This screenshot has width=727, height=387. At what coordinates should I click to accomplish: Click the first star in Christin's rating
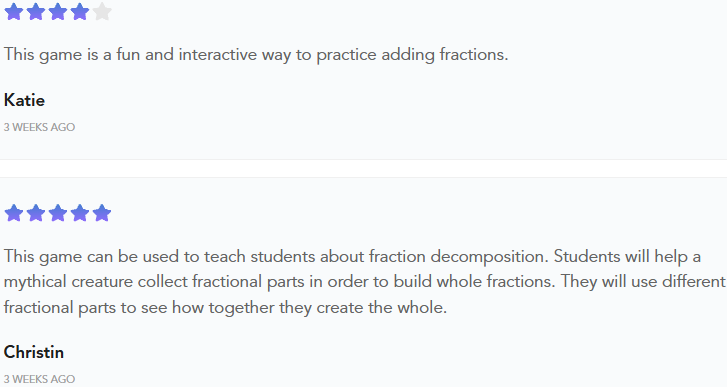click(x=14, y=213)
